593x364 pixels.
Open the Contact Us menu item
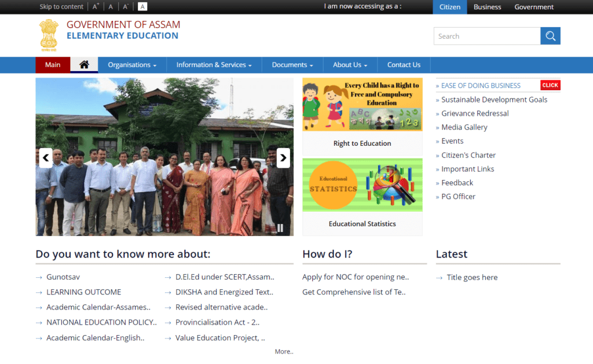tap(404, 64)
